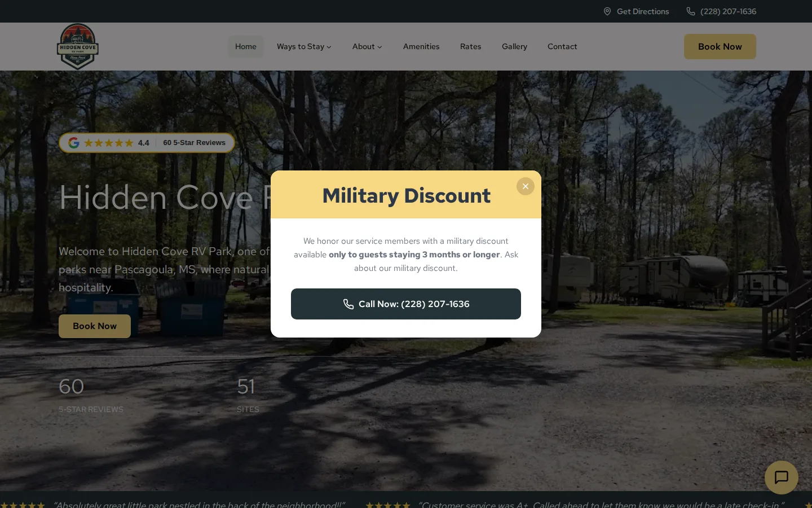Click the (228) 207-1636 header phone link

pos(721,11)
